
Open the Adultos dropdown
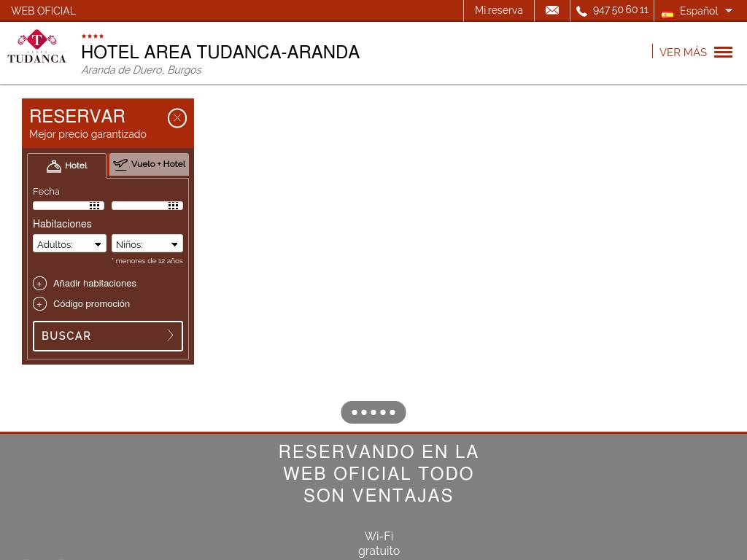(x=69, y=244)
